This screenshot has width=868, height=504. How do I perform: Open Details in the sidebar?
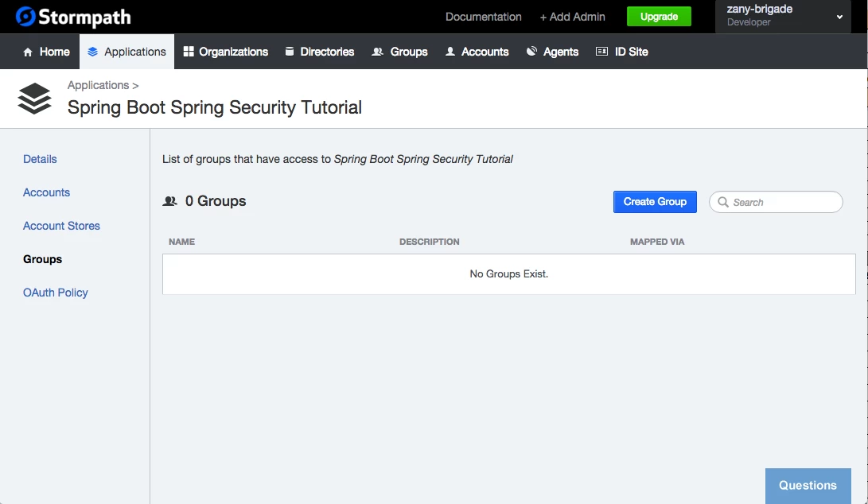[40, 159]
